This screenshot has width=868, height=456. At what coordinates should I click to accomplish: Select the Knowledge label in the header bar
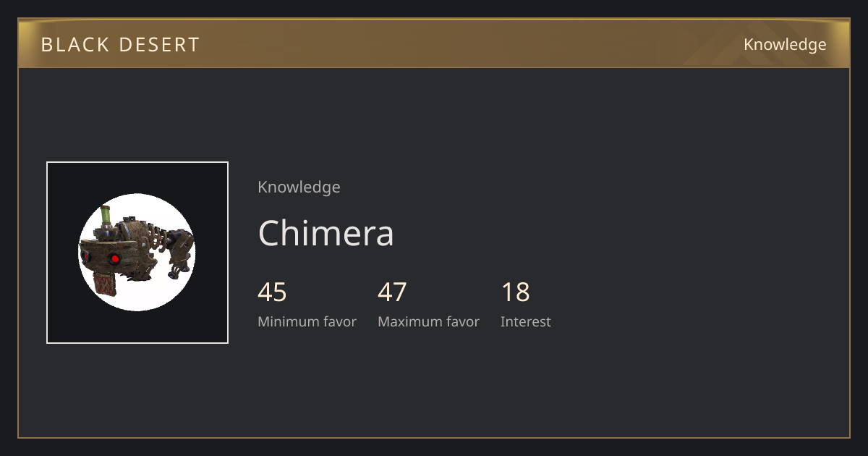785,45
